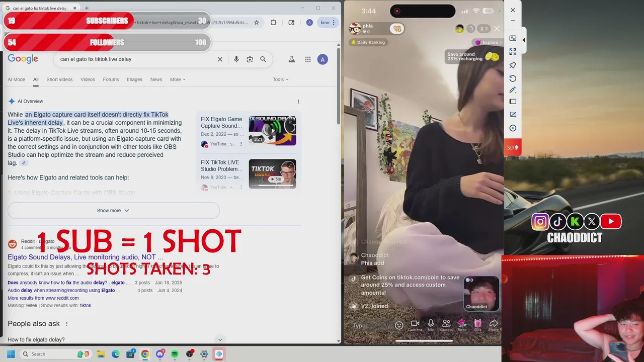Follow phia with the heart plus button
This screenshot has height=362, width=644.
click(x=397, y=29)
